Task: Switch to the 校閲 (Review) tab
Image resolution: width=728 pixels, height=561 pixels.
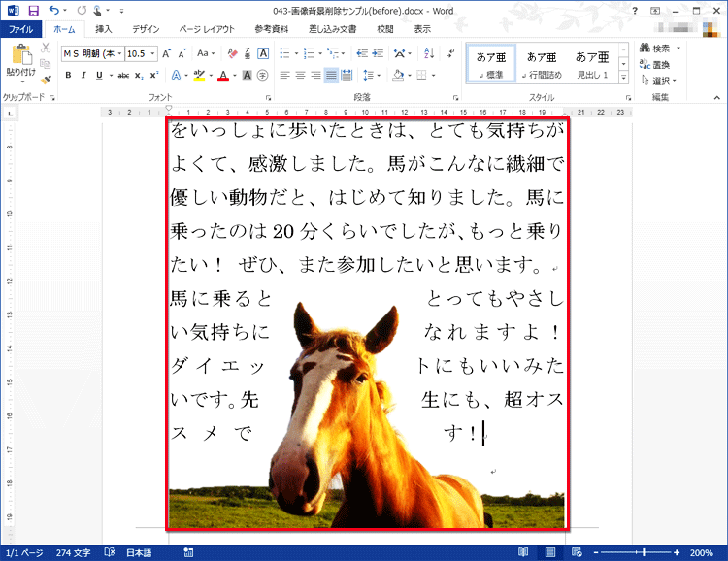Action: pyautogui.click(x=385, y=29)
